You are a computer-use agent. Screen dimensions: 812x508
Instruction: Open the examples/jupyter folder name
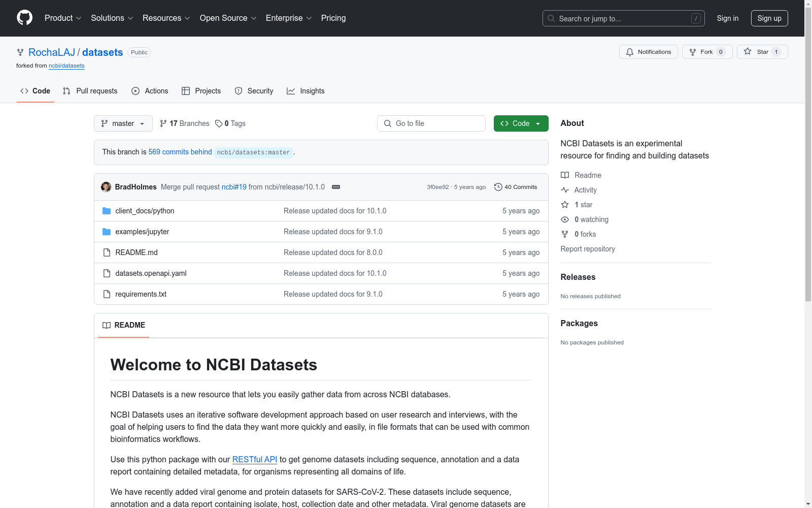point(142,232)
